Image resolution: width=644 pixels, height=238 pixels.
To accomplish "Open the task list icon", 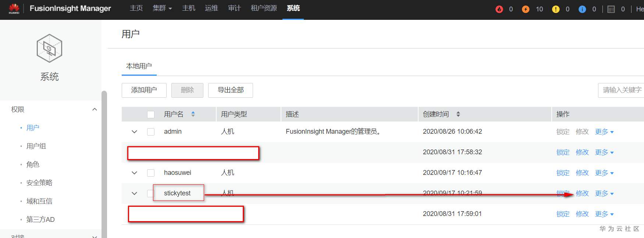I will coord(611,9).
